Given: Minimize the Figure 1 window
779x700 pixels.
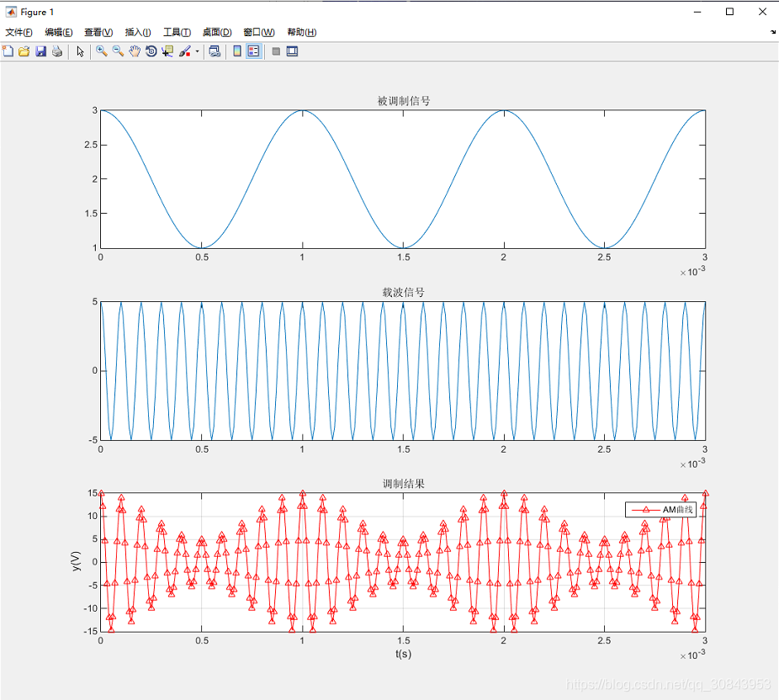Looking at the screenshot, I should tap(697, 12).
